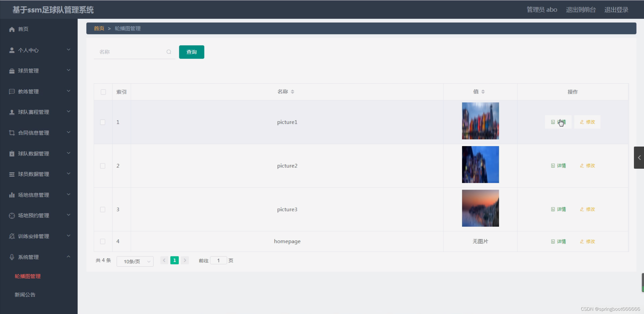Click the home icon in sidebar

[12, 29]
